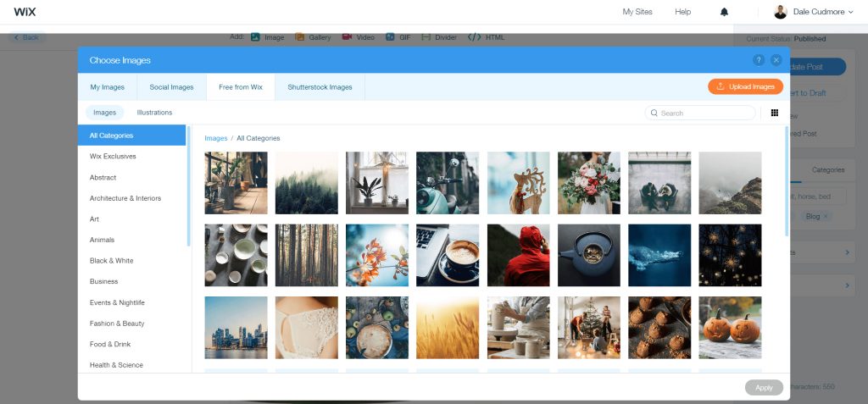Select the Images filter pill

tap(104, 113)
